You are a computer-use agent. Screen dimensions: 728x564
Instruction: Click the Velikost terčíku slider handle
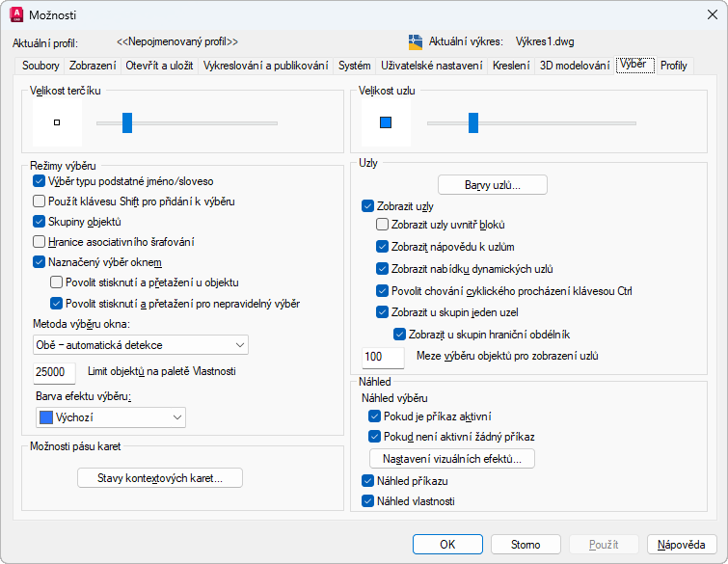[127, 122]
